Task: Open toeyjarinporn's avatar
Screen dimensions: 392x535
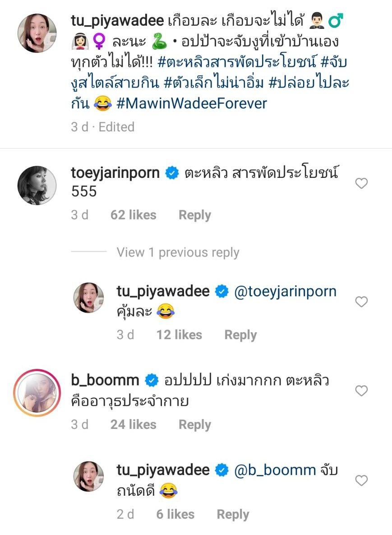Action: point(37,186)
